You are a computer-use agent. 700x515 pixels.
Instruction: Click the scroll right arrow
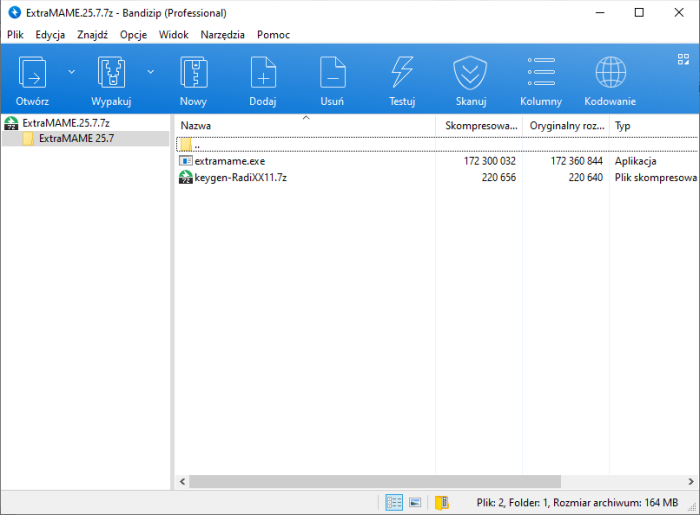[x=691, y=482]
